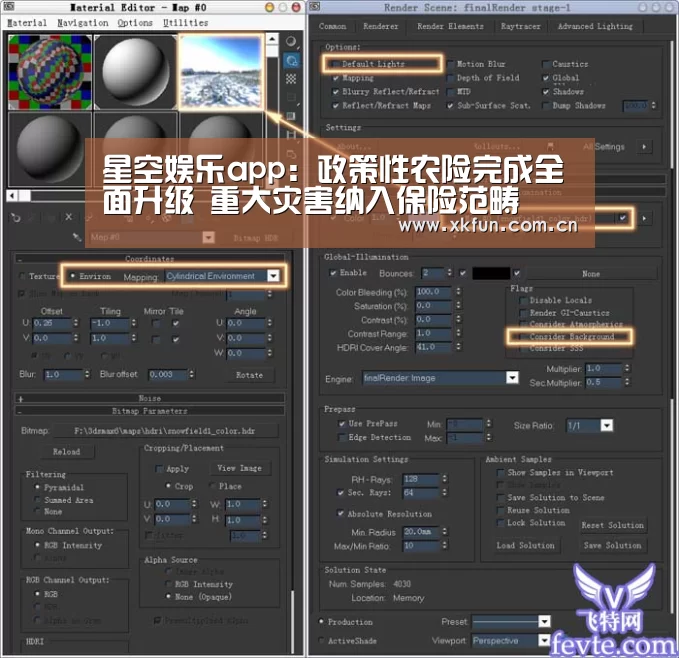679x658 pixels.
Task: Click the Save Solution button
Action: tap(612, 545)
